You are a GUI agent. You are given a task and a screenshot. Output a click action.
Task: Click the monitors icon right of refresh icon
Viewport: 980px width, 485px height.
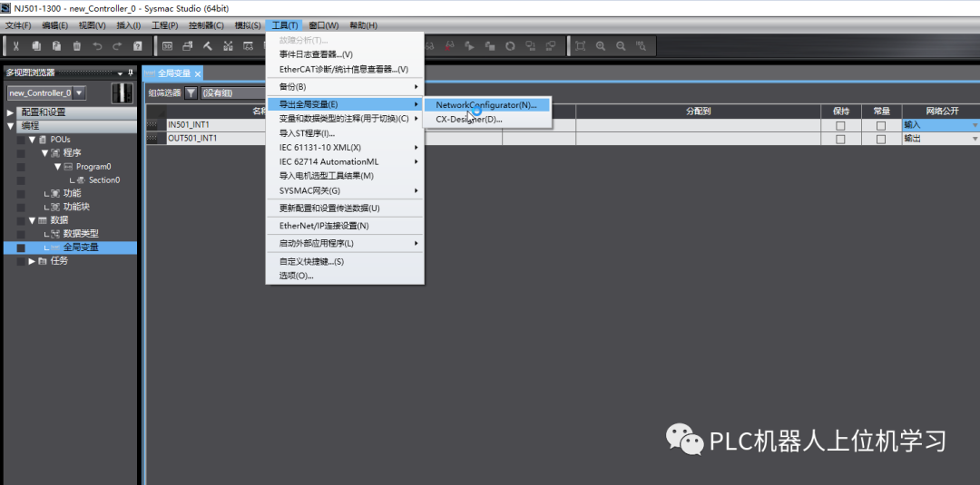tap(530, 45)
